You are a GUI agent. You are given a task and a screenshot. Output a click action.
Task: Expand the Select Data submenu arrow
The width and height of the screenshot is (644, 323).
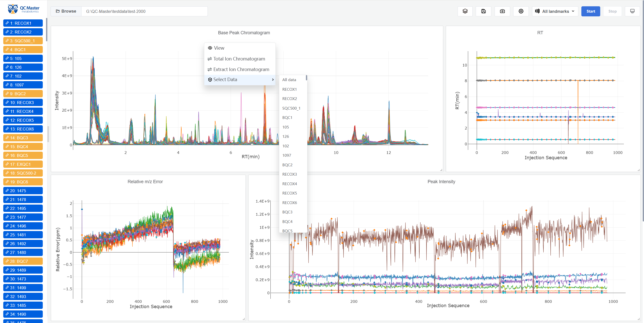click(273, 80)
